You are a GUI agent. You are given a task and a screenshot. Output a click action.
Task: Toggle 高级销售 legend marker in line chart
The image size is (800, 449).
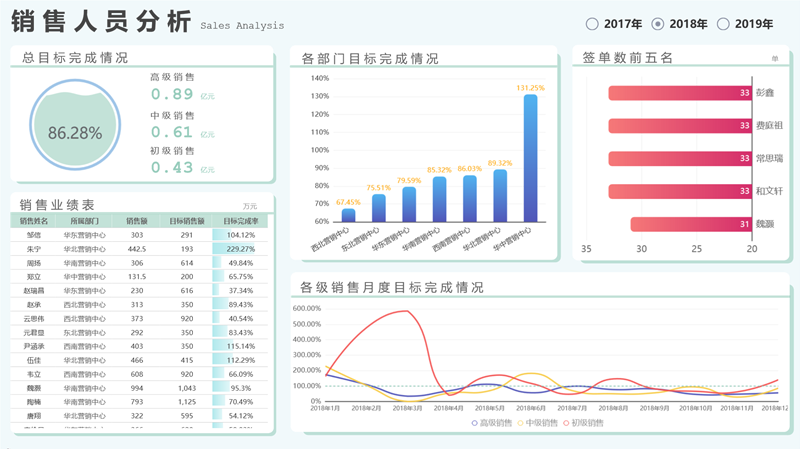coord(475,423)
